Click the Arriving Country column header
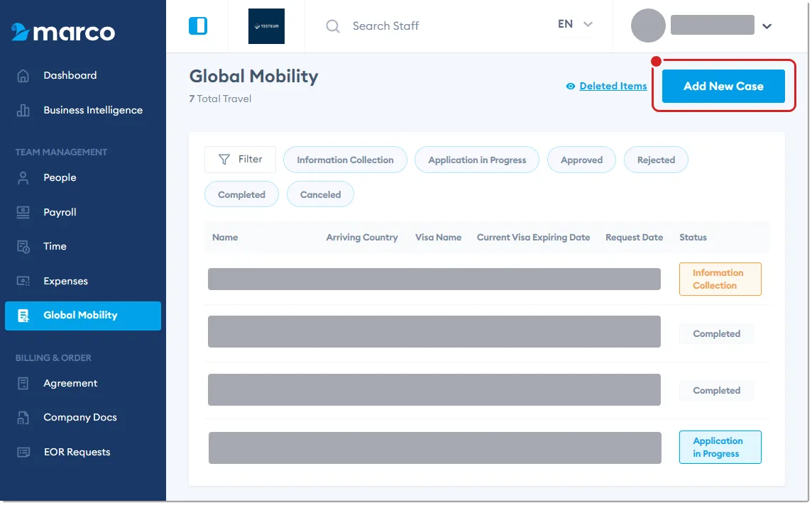 click(x=362, y=238)
